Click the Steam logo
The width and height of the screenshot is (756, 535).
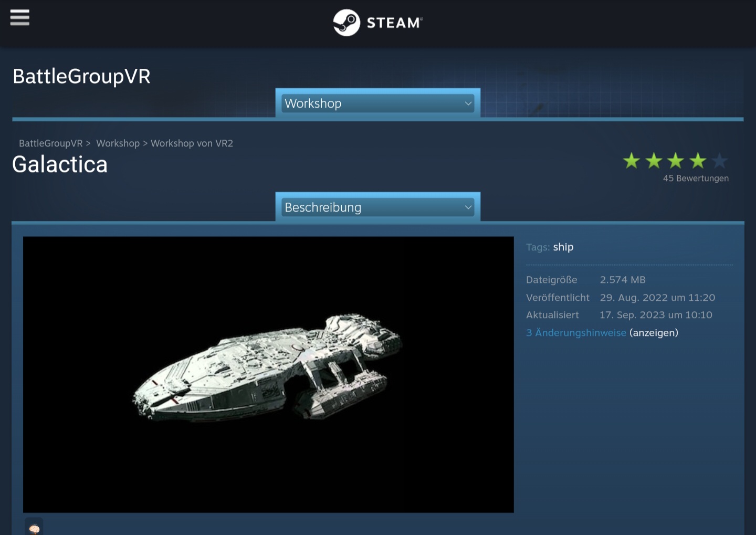pyautogui.click(x=378, y=23)
